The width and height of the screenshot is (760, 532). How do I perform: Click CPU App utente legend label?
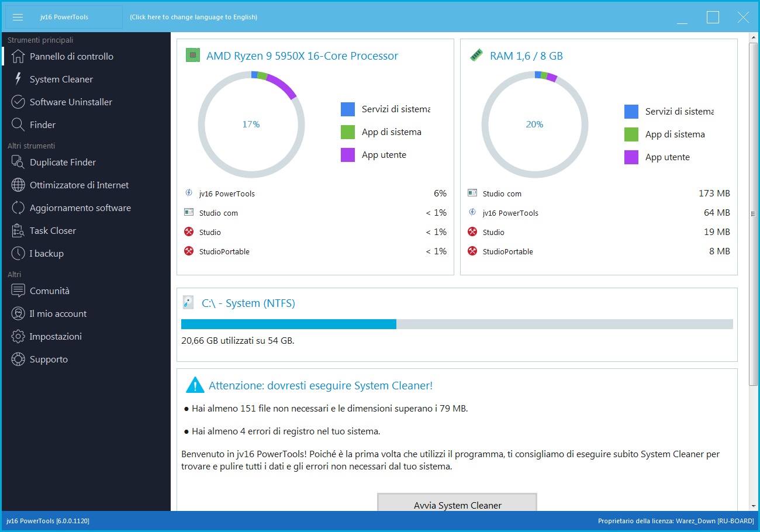pos(384,155)
